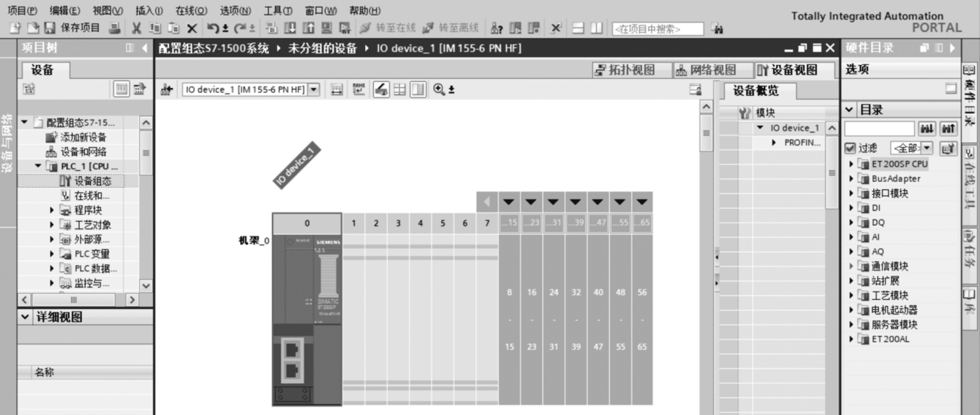
Task: Click the download to device icon
Action: [290, 28]
